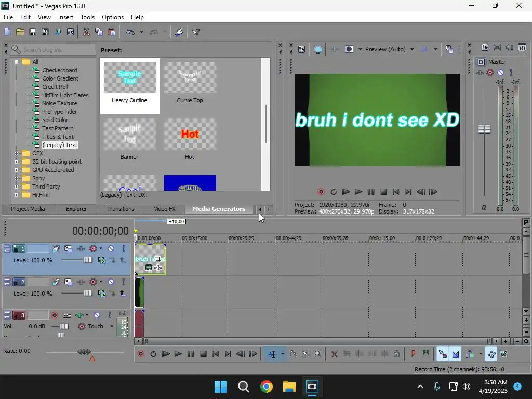The image size is (532, 399).
Task: Stop playback in the preview window
Action: tap(384, 192)
